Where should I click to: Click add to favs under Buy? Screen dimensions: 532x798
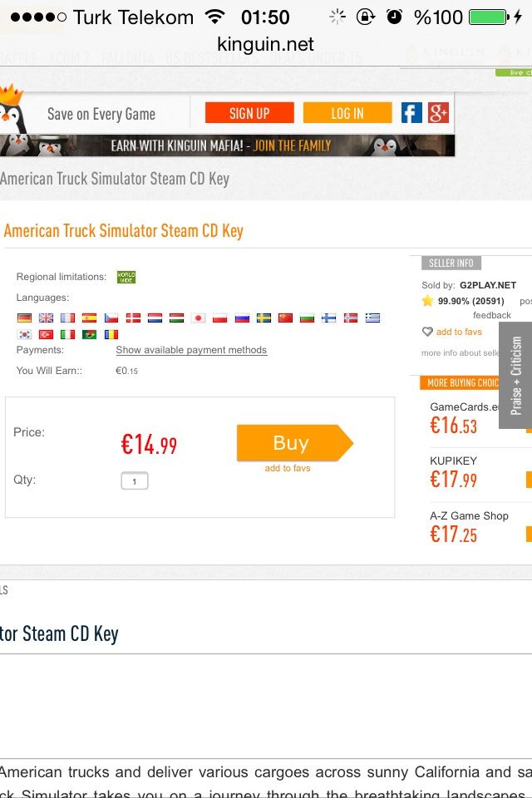[288, 468]
